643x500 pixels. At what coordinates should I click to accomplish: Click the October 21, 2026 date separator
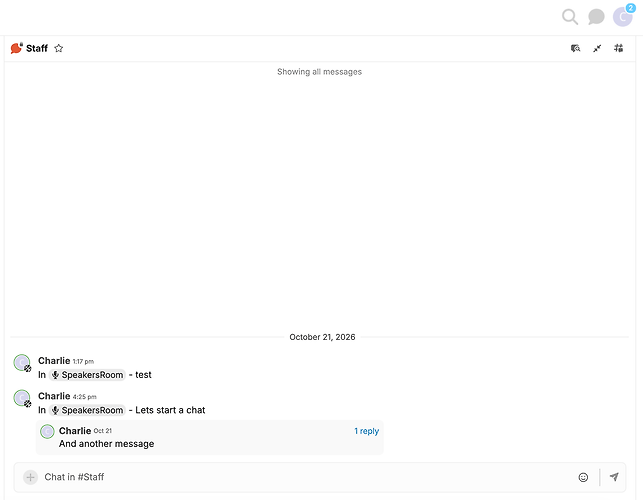322,337
